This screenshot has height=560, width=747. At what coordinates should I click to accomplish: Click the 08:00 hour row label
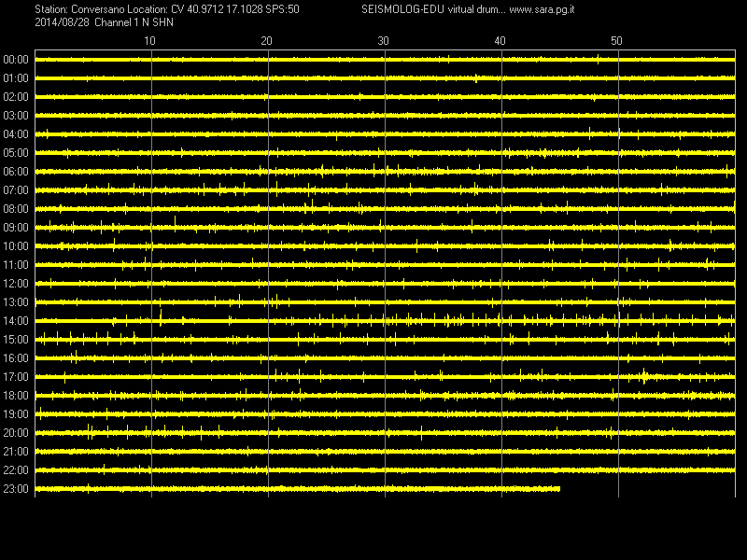[x=16, y=209]
